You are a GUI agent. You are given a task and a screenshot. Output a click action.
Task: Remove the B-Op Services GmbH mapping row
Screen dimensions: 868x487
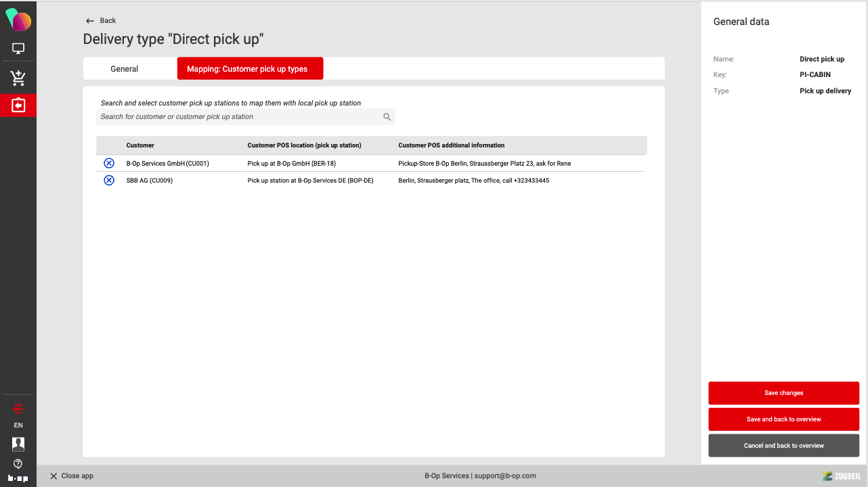click(109, 163)
